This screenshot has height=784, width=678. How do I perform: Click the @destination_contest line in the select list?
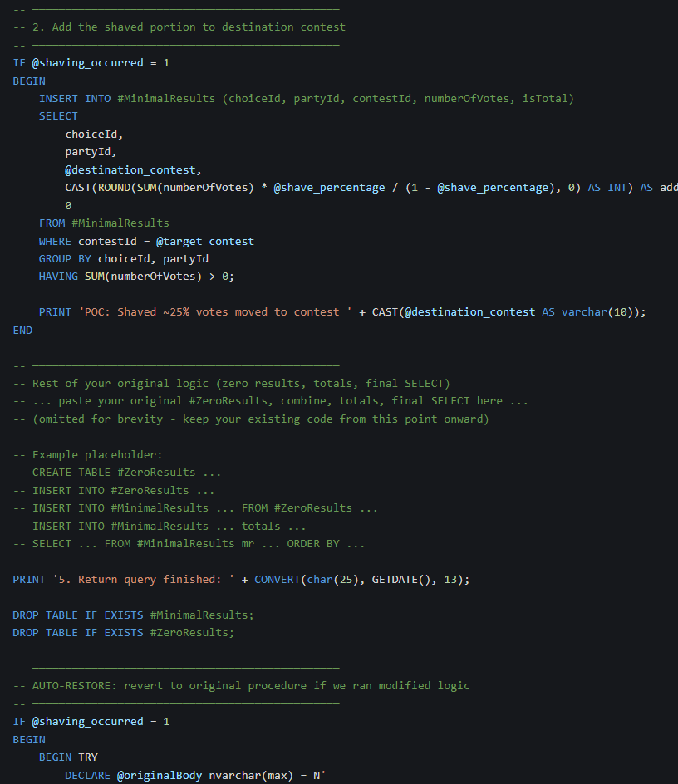pyautogui.click(x=130, y=169)
